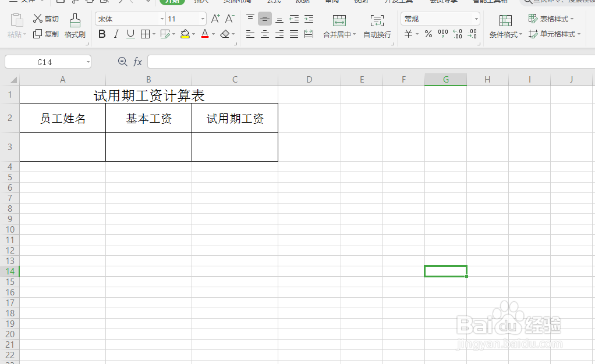Click the fx insert function button
The image size is (595, 364).
(137, 62)
